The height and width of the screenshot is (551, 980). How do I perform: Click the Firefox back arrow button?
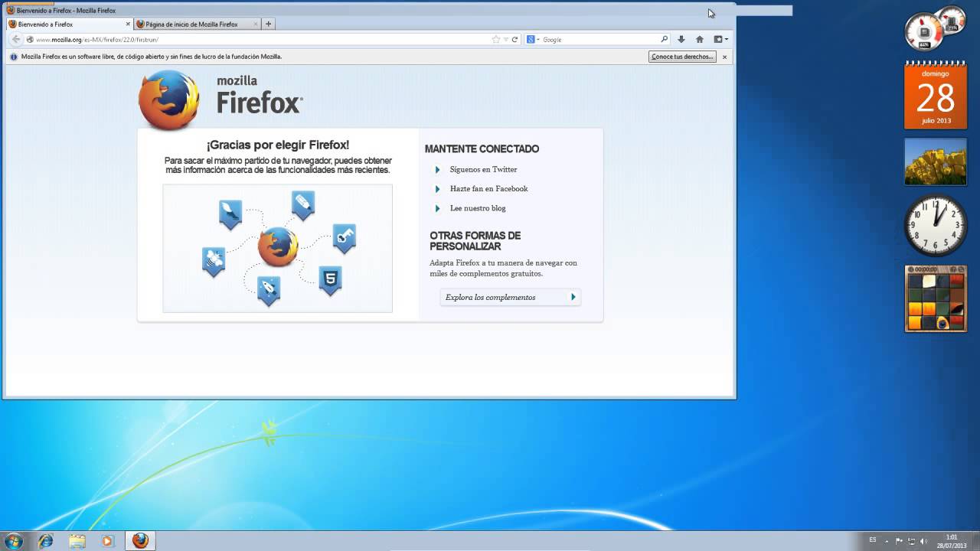point(16,39)
